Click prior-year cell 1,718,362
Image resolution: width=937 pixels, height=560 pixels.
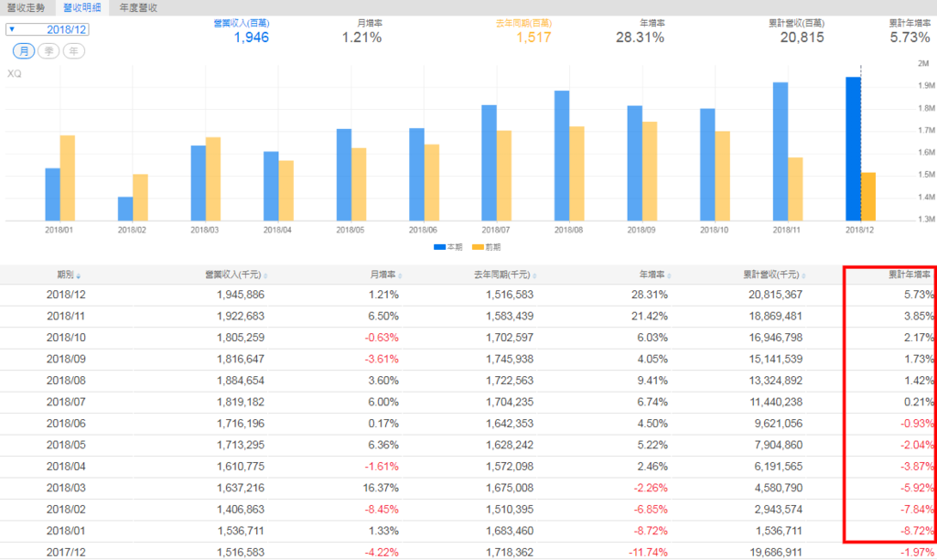[510, 553]
